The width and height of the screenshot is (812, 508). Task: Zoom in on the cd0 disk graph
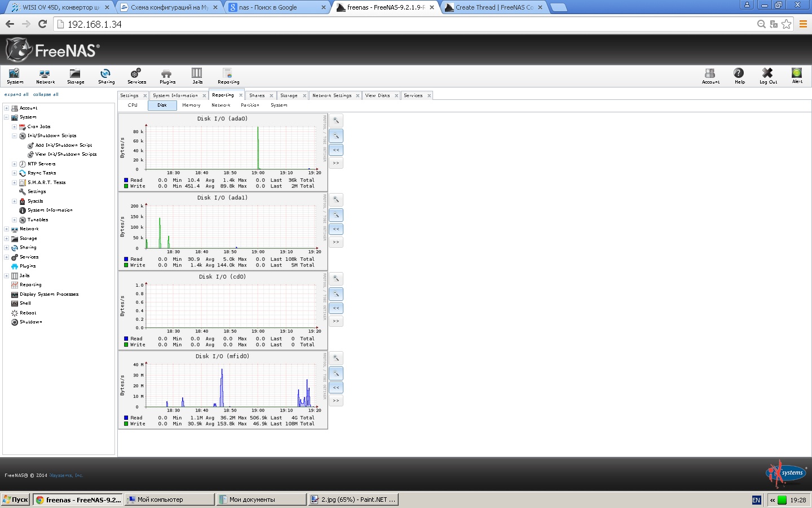click(336, 279)
